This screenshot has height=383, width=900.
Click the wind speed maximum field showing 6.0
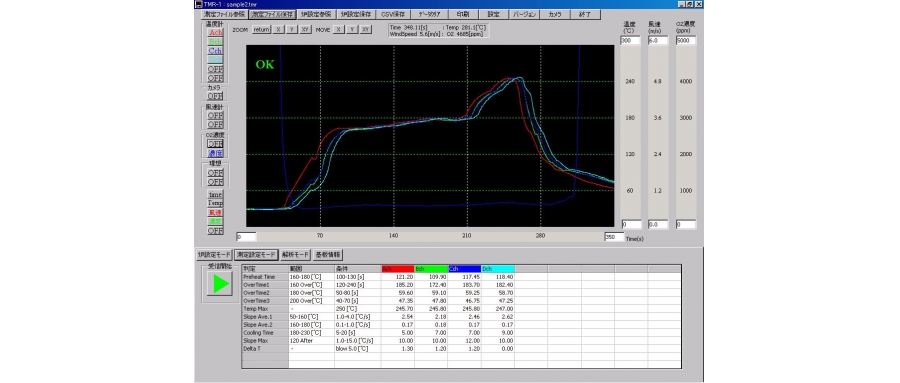pos(658,41)
